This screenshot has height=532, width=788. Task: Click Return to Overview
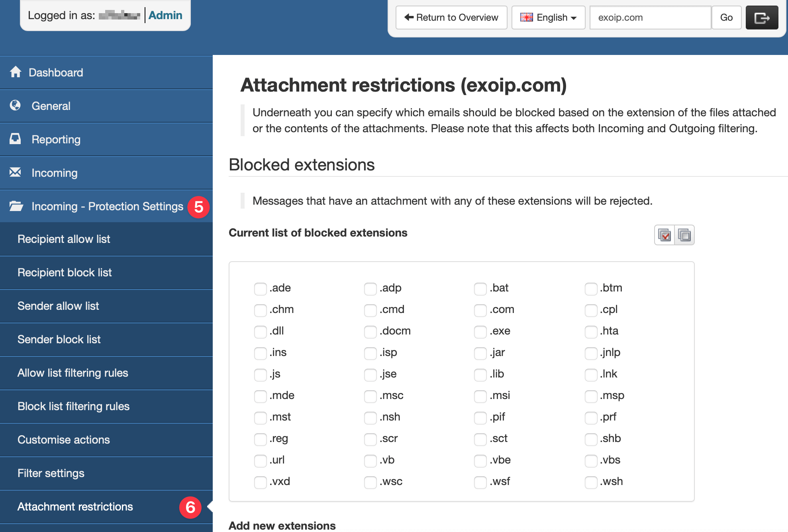pyautogui.click(x=451, y=18)
